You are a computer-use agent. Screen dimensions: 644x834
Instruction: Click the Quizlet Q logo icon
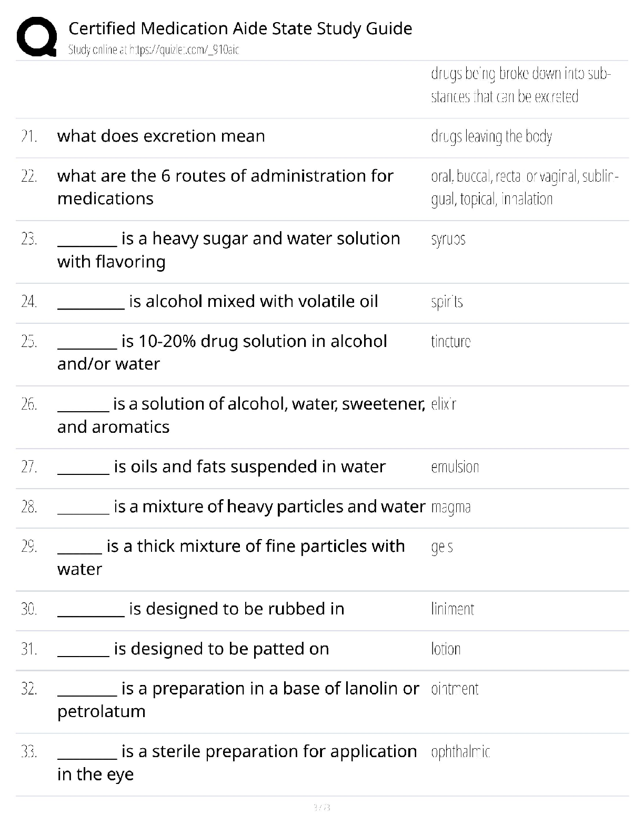(37, 37)
